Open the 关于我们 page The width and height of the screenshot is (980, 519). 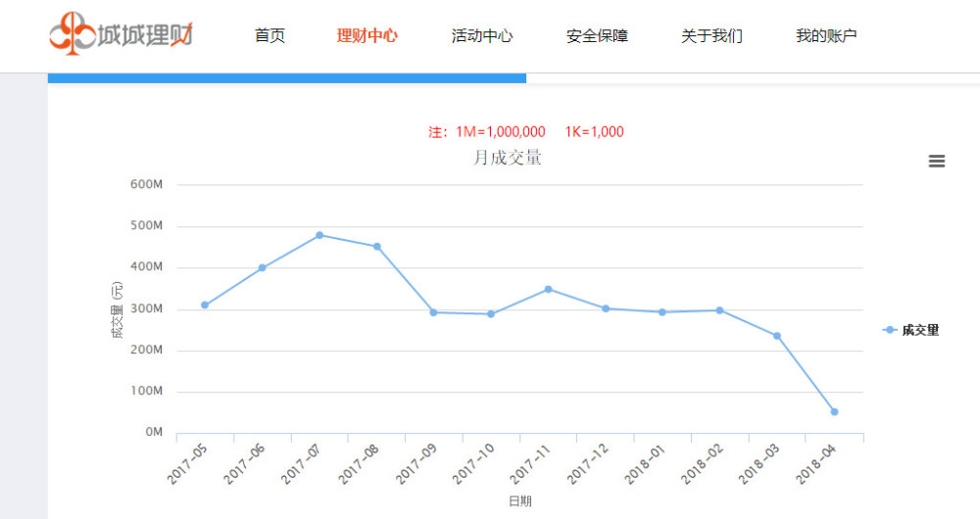[711, 36]
